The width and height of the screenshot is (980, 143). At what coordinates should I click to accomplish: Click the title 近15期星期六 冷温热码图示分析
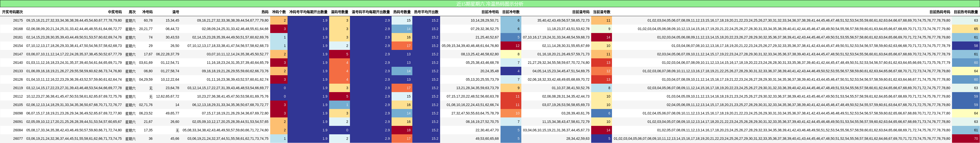coord(490,4)
